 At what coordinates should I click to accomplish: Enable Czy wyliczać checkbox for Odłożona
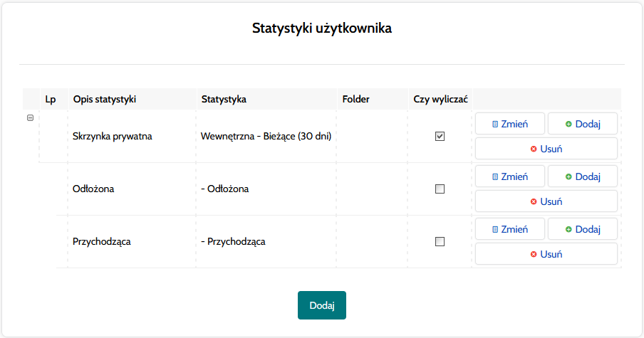pos(440,189)
